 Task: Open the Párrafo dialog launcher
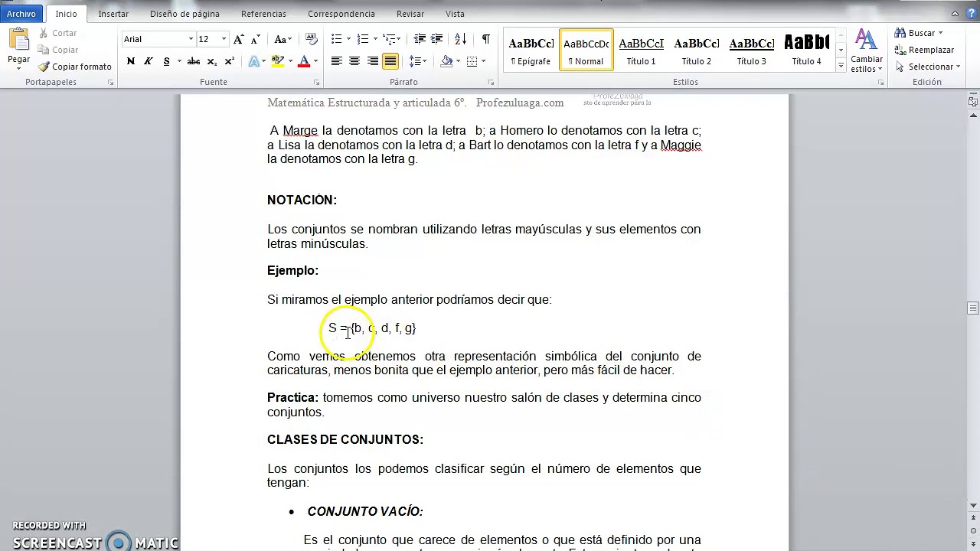point(491,82)
